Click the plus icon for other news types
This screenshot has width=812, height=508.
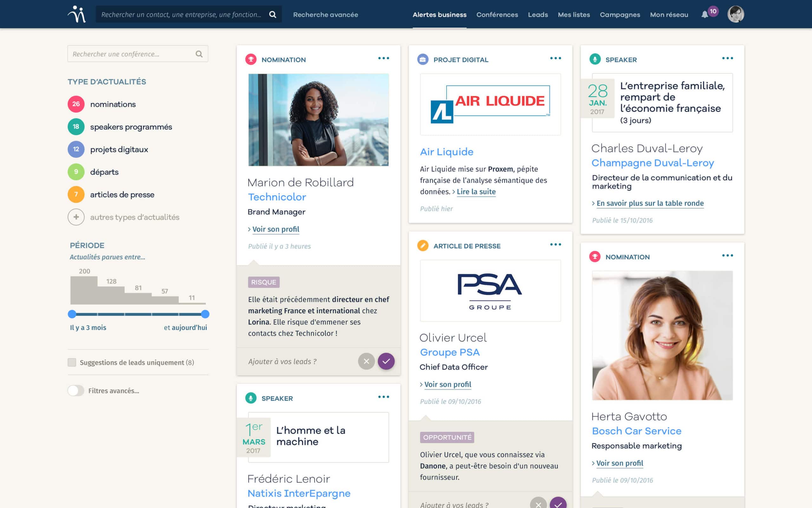click(76, 217)
